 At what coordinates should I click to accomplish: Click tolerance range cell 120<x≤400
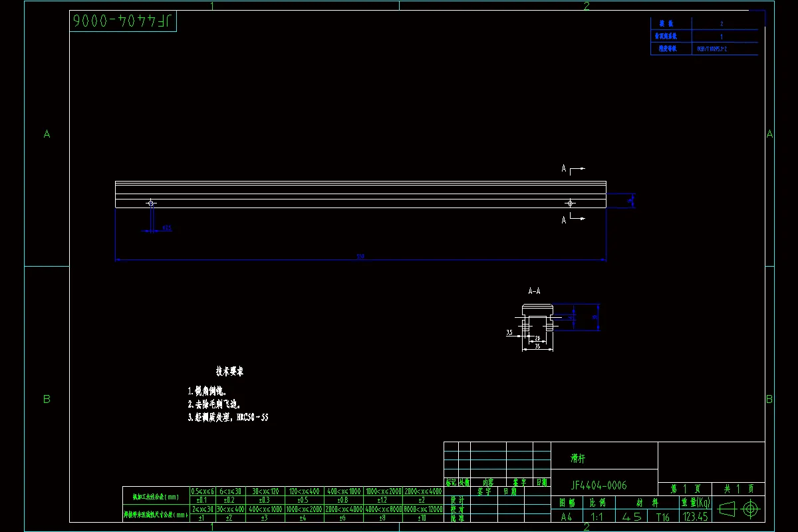(303, 491)
